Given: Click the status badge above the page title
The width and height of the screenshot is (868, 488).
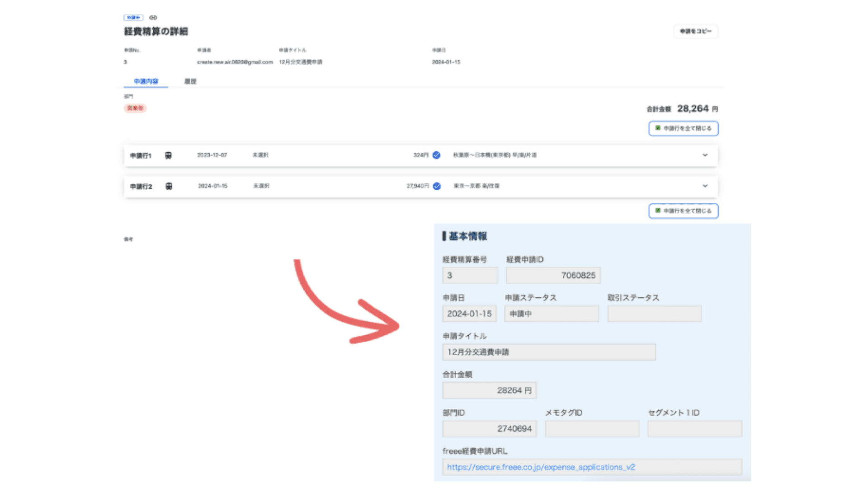Looking at the screenshot, I should pyautogui.click(x=133, y=18).
